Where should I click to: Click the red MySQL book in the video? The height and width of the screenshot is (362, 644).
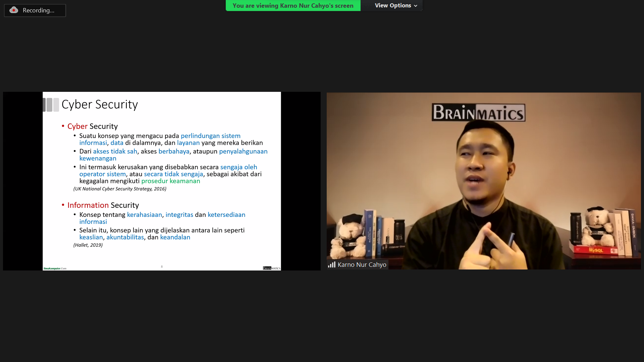[x=595, y=250]
